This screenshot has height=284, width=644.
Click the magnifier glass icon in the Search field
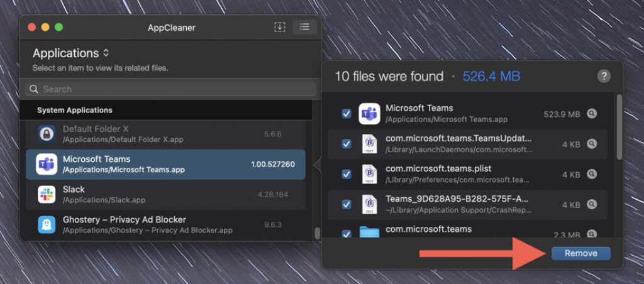[34, 89]
